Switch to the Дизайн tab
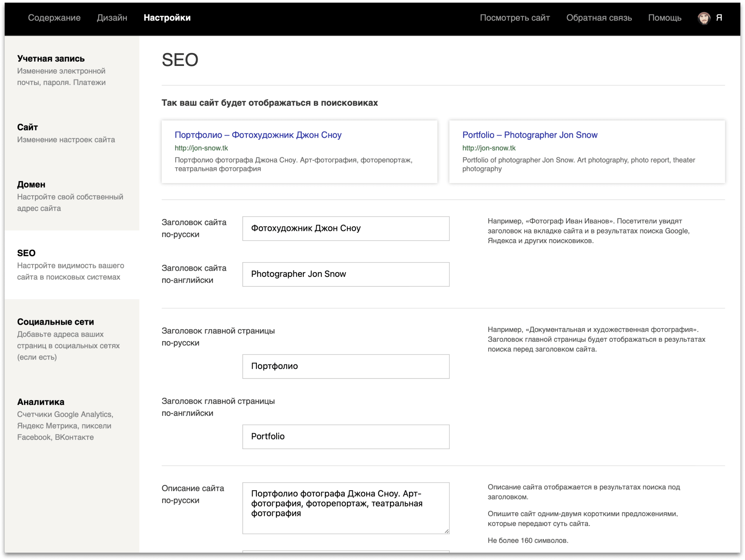Image resolution: width=745 pixels, height=560 pixels. coord(112,18)
